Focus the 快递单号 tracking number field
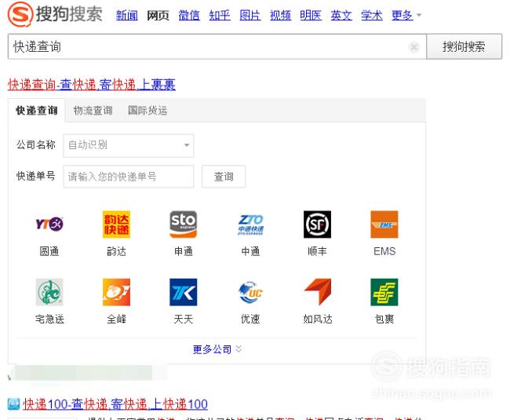Image resolution: width=510 pixels, height=420 pixels. click(x=129, y=177)
